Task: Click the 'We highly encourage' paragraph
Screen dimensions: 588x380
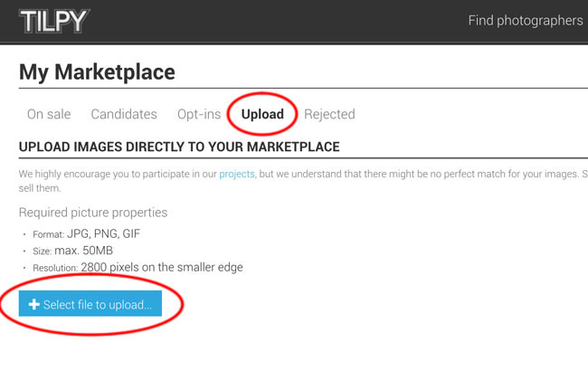Action: 303,181
